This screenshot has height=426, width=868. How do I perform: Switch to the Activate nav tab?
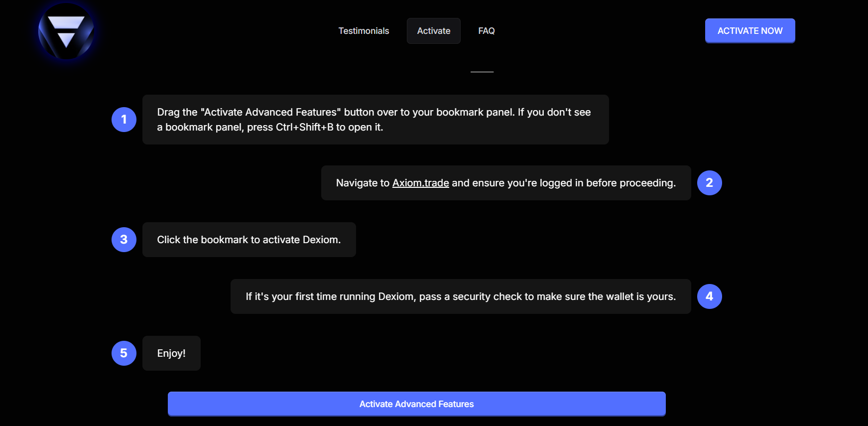coord(433,31)
